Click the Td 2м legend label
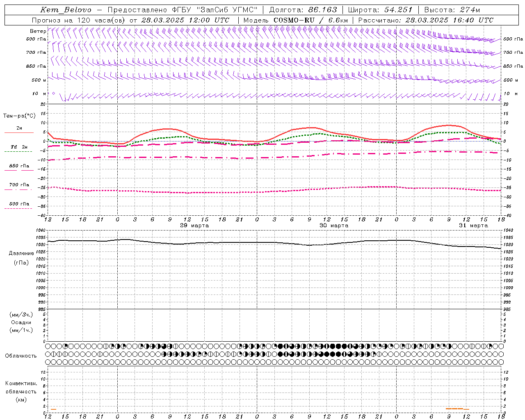The height and width of the screenshot is (420, 525). click(x=19, y=147)
